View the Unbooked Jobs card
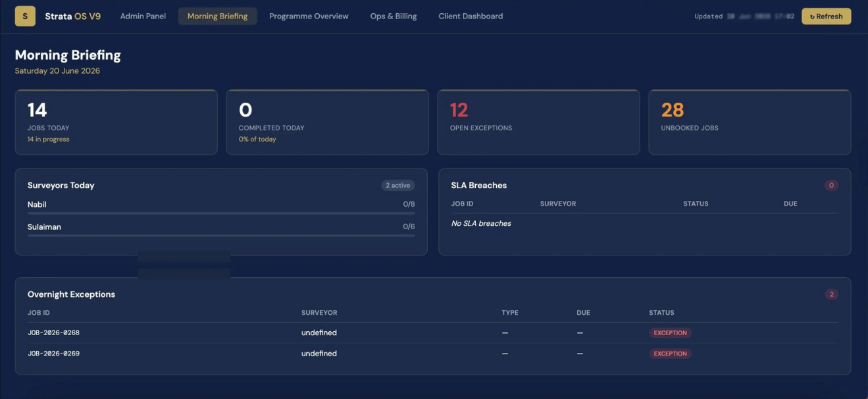 750,122
